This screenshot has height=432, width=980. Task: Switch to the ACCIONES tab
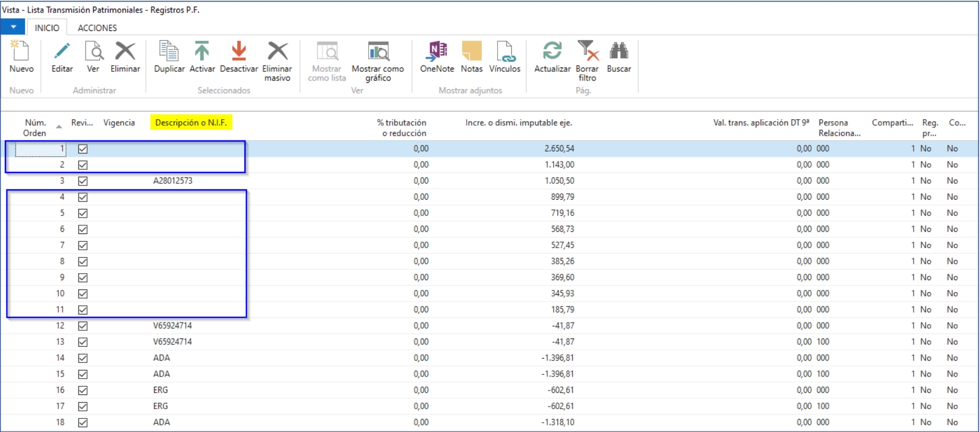pyautogui.click(x=97, y=28)
